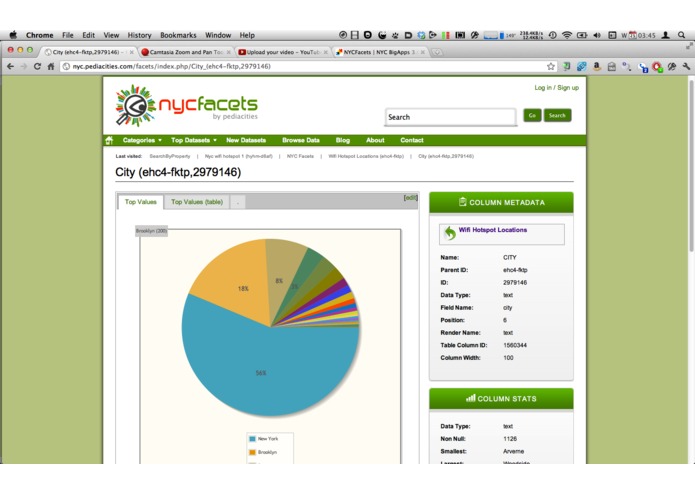Click the clipboard icon in Column Metadata header
695x494 pixels.
click(x=462, y=202)
